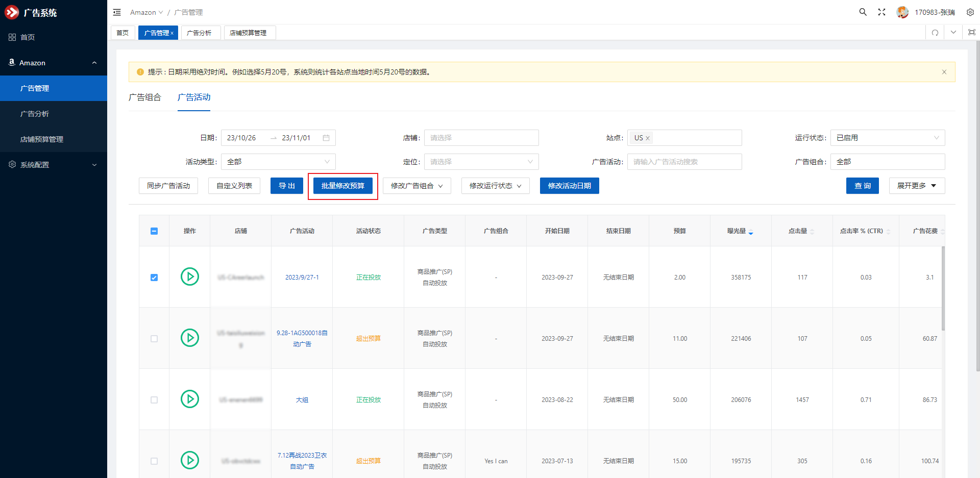980x478 pixels.
Task: Dismiss the yellow tip banner
Action: click(x=944, y=72)
